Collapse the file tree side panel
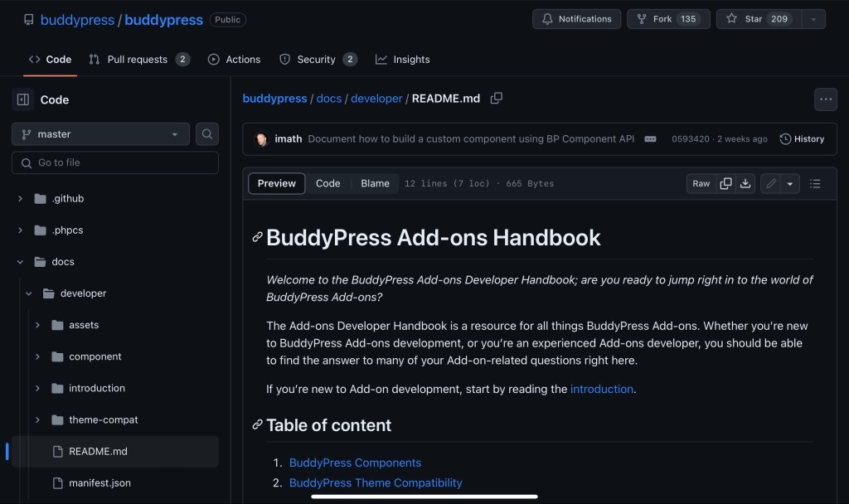The height and width of the screenshot is (504, 849). click(x=23, y=99)
